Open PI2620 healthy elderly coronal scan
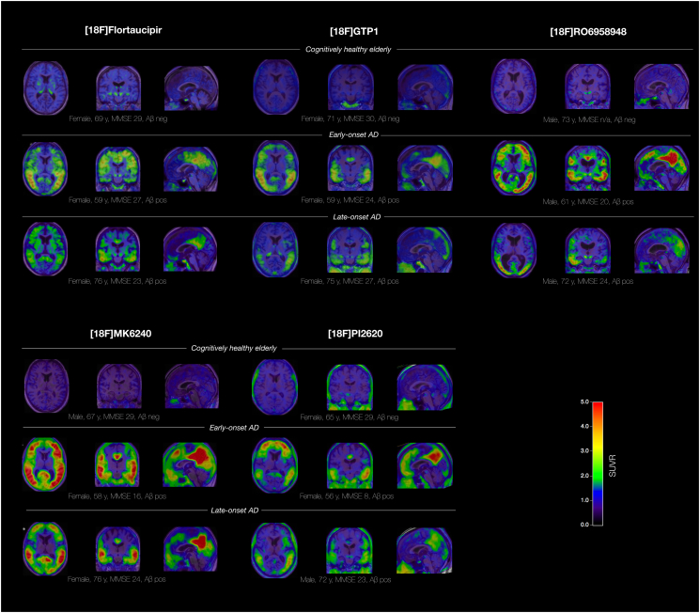The width and height of the screenshot is (700, 613). point(350,387)
